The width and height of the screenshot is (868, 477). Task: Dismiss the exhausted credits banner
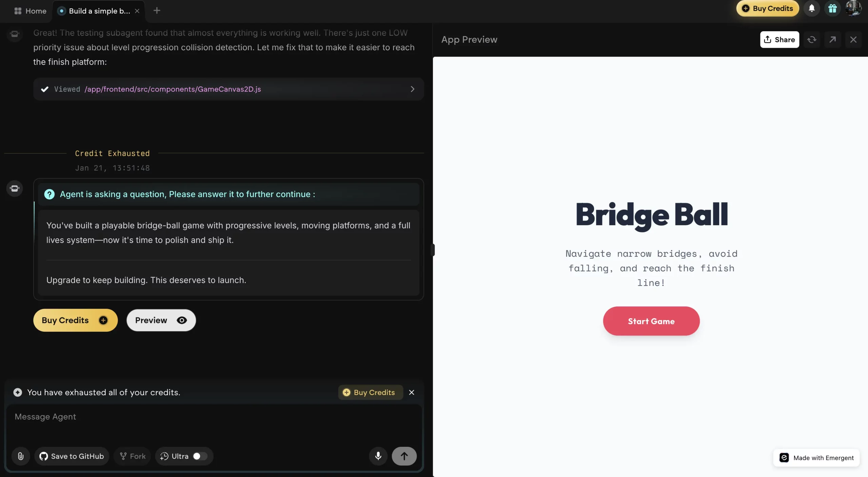412,392
